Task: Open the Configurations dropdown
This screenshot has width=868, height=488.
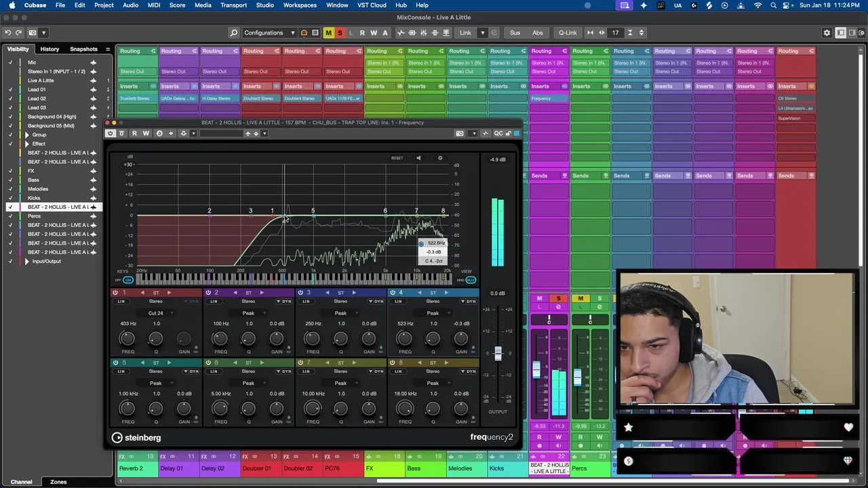Action: tap(269, 33)
